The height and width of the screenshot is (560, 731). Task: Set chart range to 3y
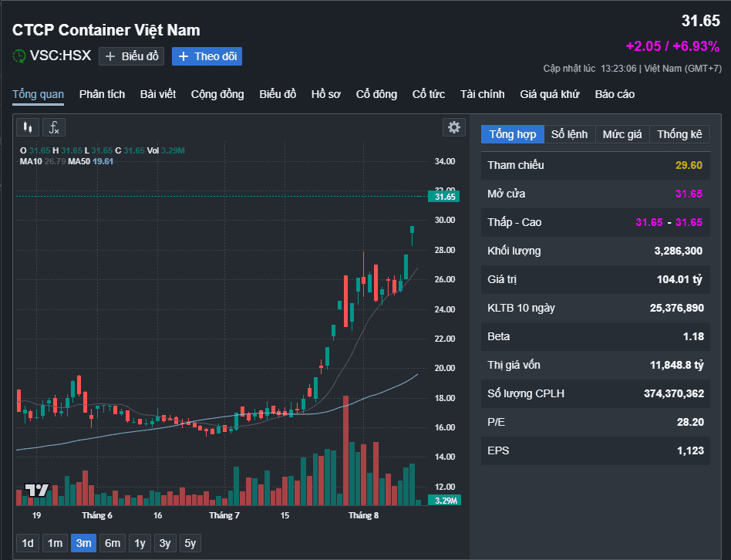pos(165,543)
